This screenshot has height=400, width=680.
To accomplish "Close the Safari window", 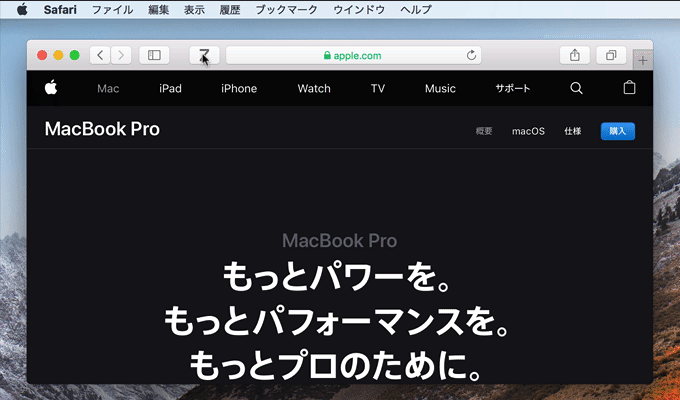I will point(42,55).
